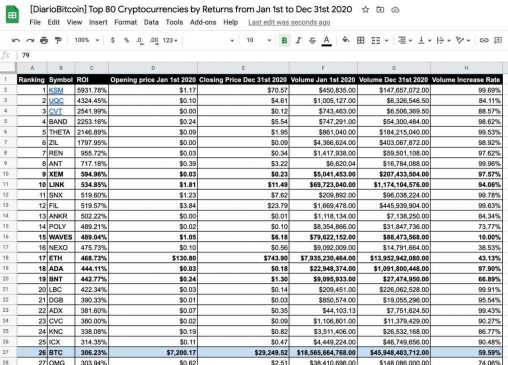Open 'Last edit was seconds ago' history link
Viewport: 508px width, 365px height.
coord(289,22)
